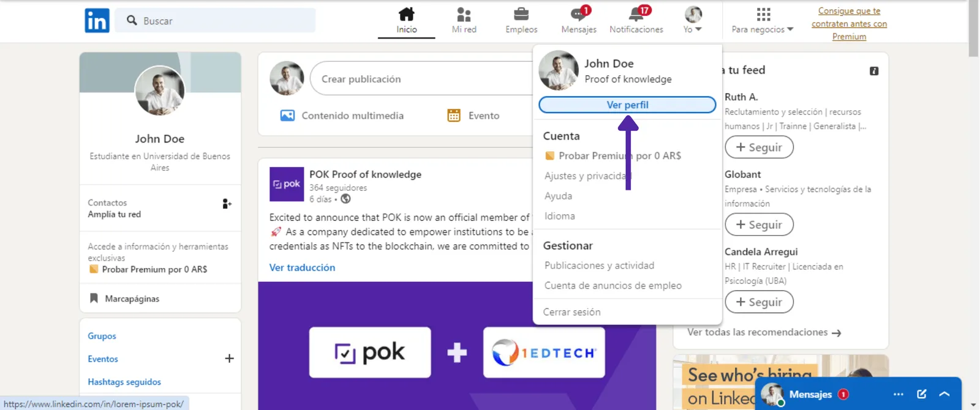Viewport: 980px width, 410px height.
Task: Click the info icon in feed suggestions
Action: pos(874,71)
